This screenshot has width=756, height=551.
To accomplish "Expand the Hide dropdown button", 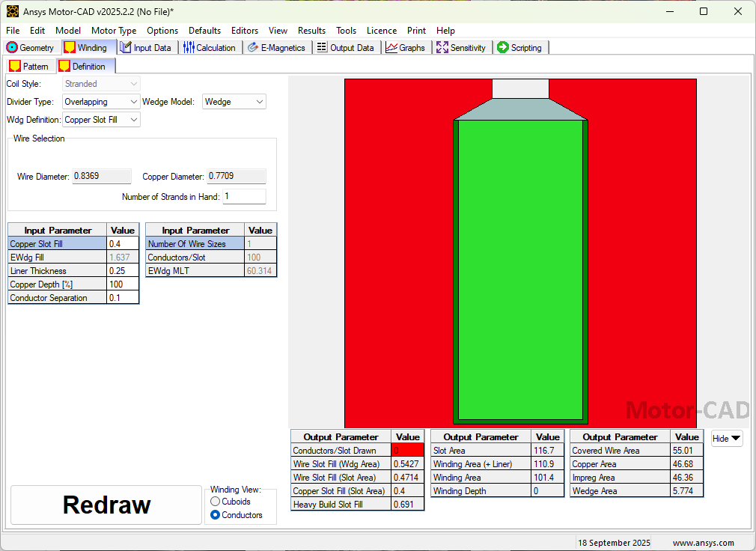I will click(x=727, y=439).
